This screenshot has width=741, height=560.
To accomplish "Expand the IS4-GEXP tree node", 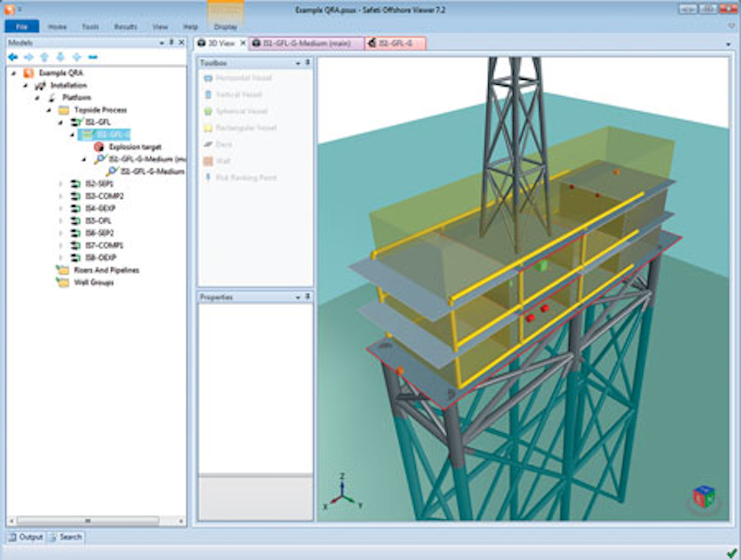I will tap(61, 208).
